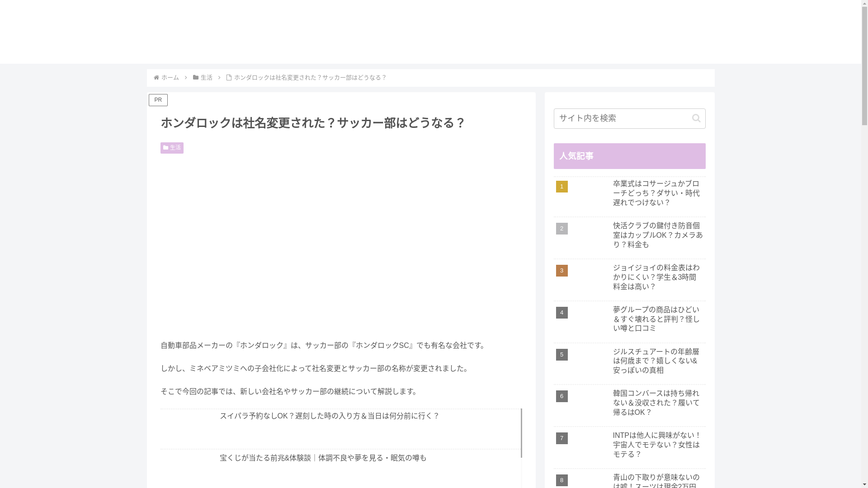
Task: Click the PR label badge
Action: tap(158, 100)
